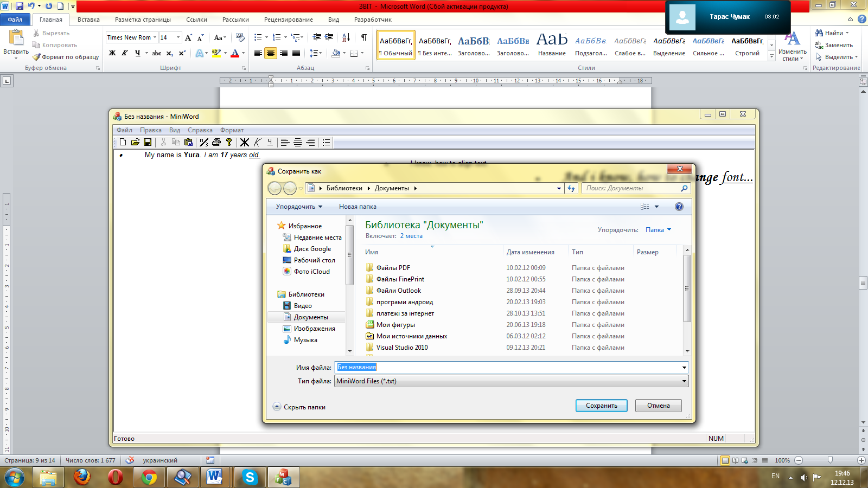Click Help icon in Save As dialog
Image resolution: width=868 pixels, height=488 pixels.
coord(679,207)
